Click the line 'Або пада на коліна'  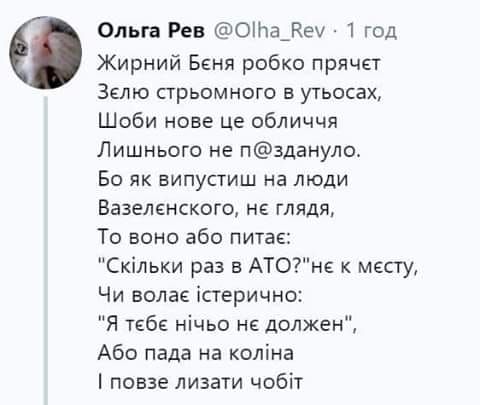[x=196, y=353]
